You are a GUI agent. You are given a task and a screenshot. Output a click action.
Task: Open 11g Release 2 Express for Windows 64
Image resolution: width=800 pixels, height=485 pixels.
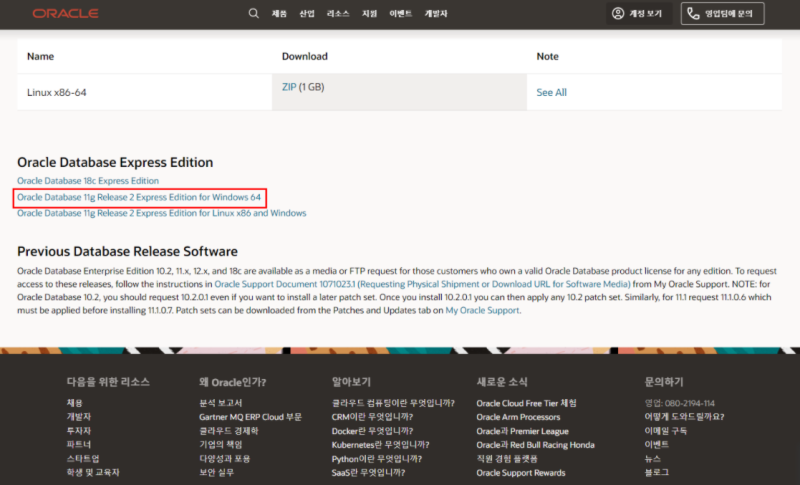139,197
